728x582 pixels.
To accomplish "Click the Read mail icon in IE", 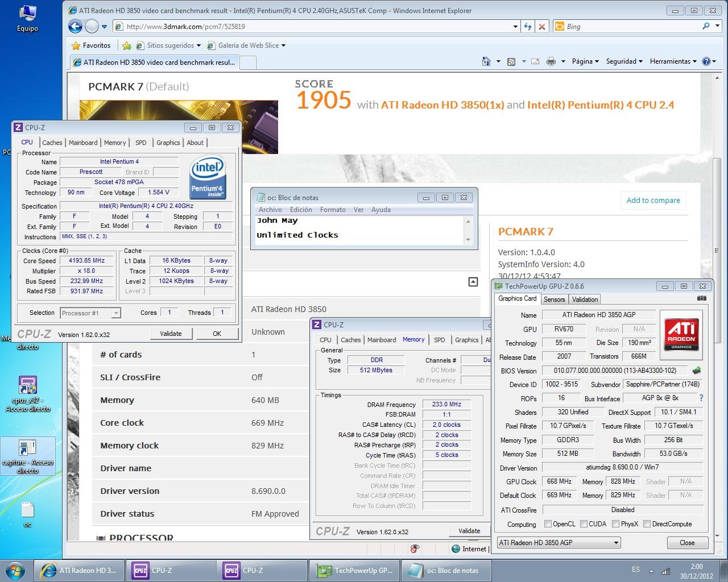I will 535,61.
